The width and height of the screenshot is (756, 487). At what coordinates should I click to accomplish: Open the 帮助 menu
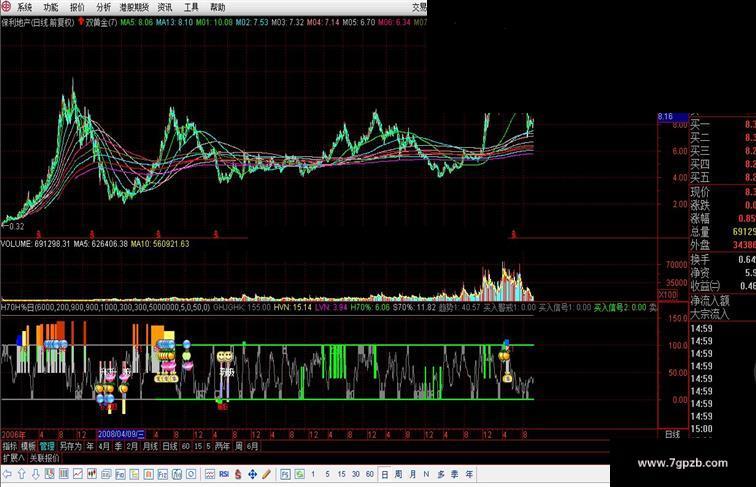tap(217, 7)
